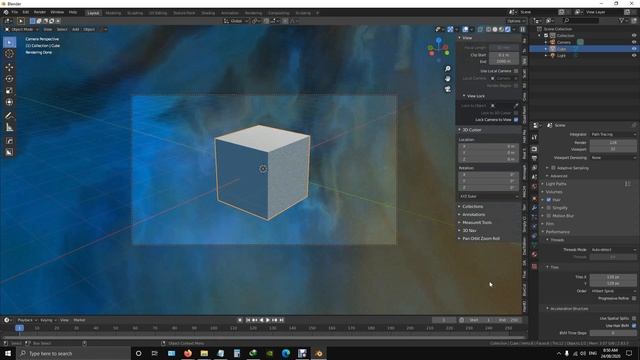
Task: Open Microsoft Edge from the taskbar
Action: [x=286, y=353]
